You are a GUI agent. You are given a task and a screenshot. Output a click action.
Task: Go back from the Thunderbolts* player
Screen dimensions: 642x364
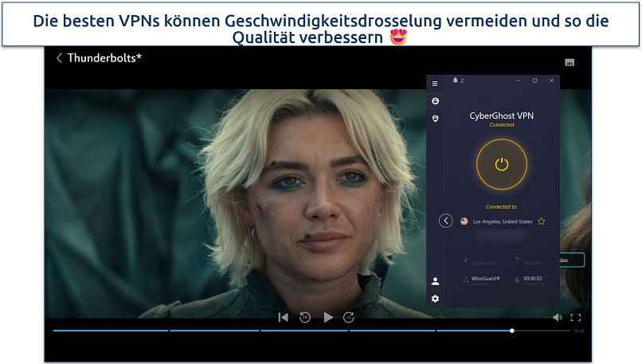[59, 58]
